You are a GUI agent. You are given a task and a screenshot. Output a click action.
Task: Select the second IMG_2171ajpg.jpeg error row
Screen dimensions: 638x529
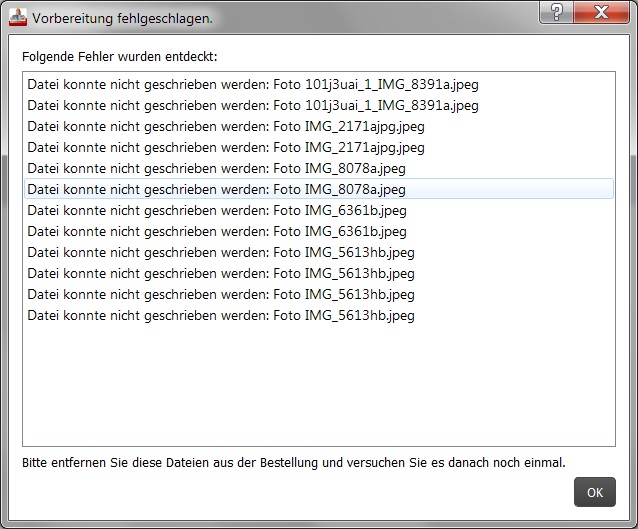(319, 147)
